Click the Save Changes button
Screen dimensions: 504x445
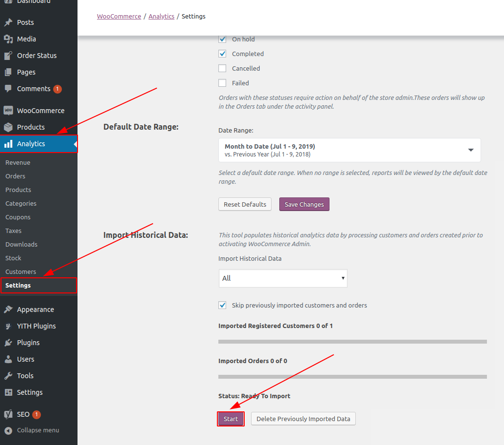click(304, 204)
